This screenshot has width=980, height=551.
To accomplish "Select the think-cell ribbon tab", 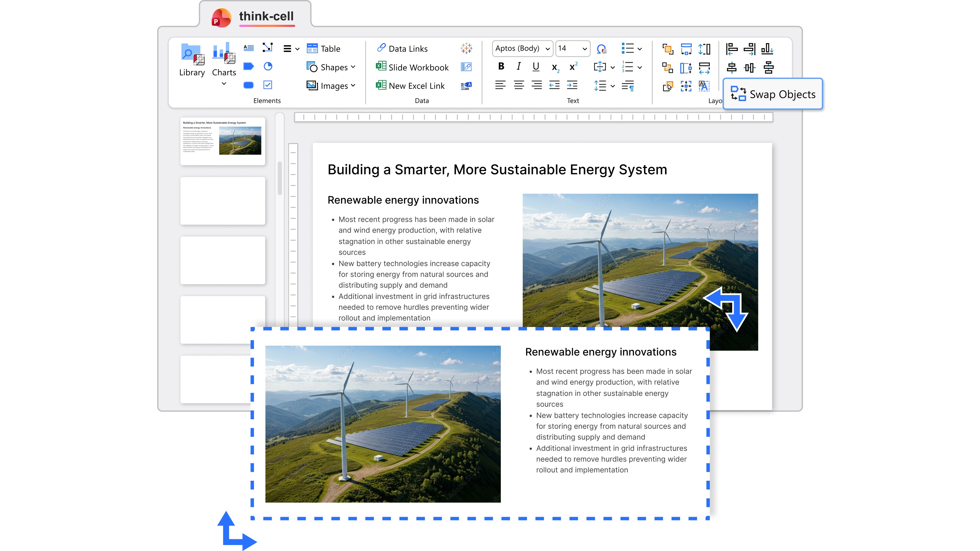I will coord(266,16).
